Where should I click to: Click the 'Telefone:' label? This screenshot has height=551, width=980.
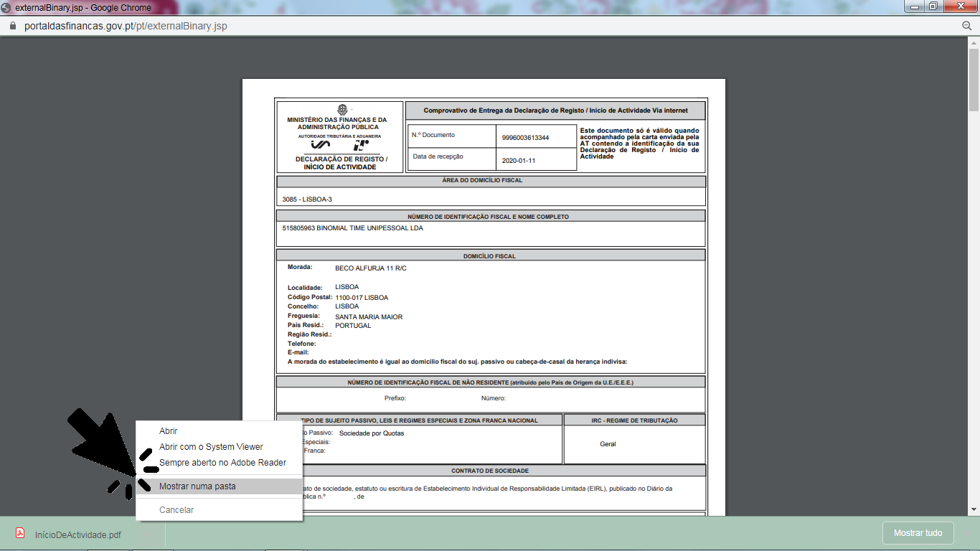(302, 344)
